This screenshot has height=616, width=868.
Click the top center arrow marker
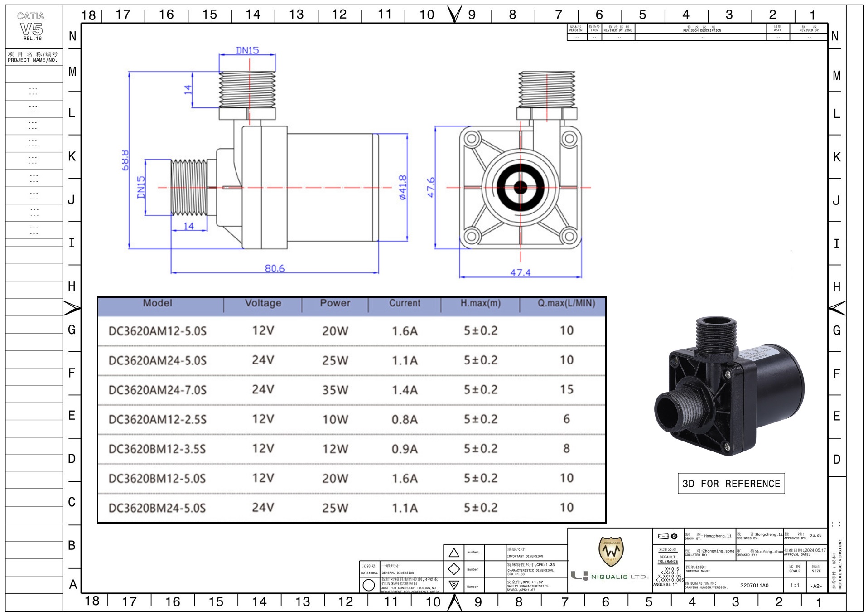[x=454, y=14]
